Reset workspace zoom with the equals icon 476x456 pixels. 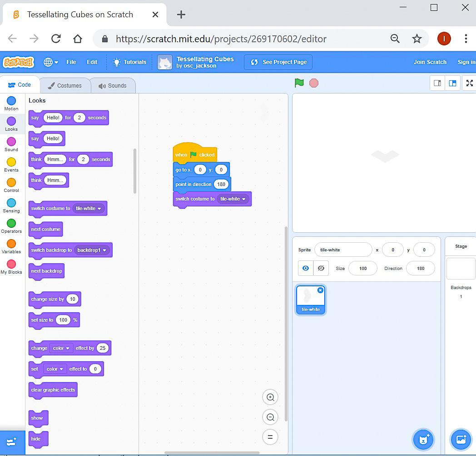270,437
